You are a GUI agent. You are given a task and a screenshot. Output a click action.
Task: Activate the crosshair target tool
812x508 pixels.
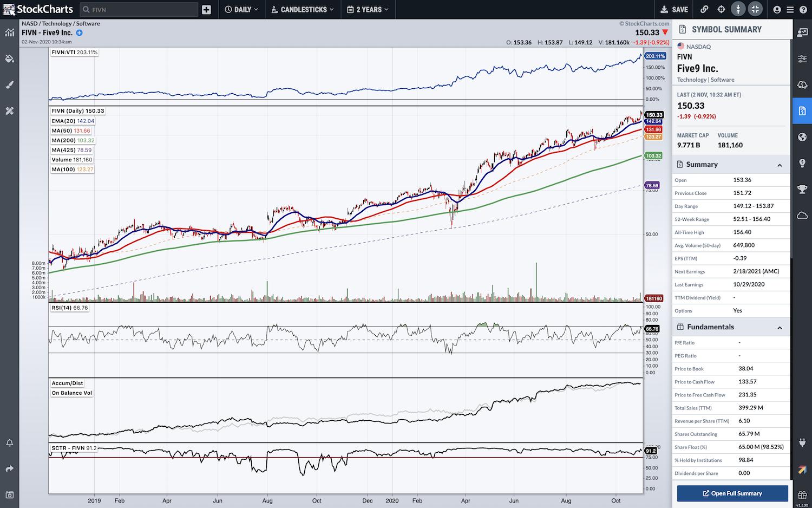pyautogui.click(x=721, y=9)
